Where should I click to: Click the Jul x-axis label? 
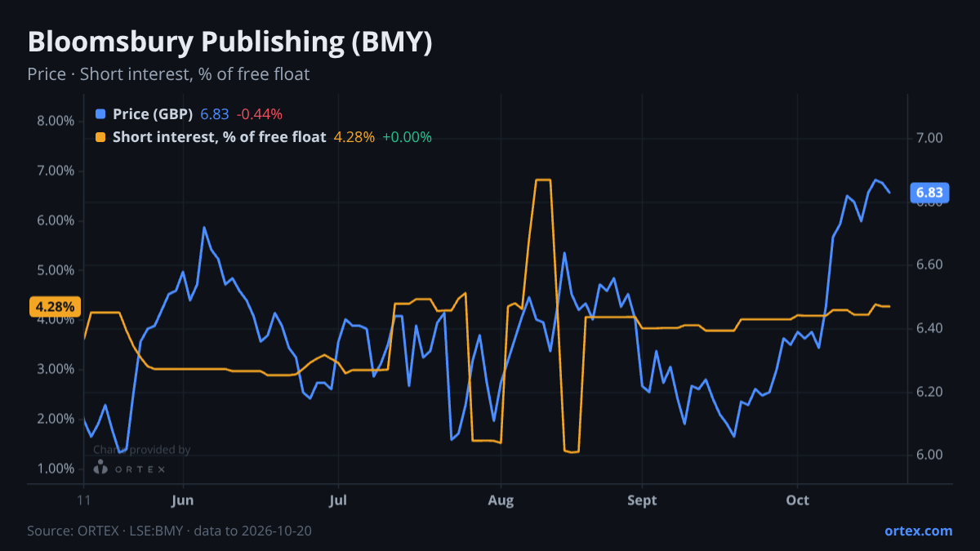pyautogui.click(x=337, y=500)
